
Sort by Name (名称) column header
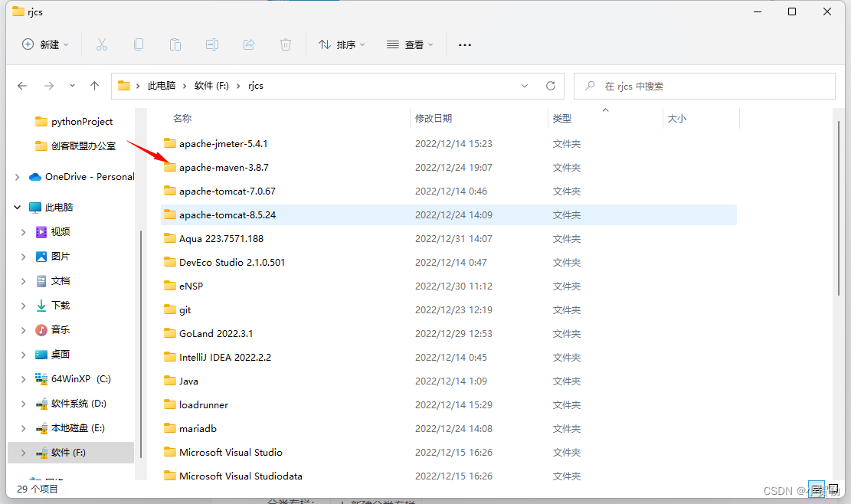pyautogui.click(x=182, y=118)
